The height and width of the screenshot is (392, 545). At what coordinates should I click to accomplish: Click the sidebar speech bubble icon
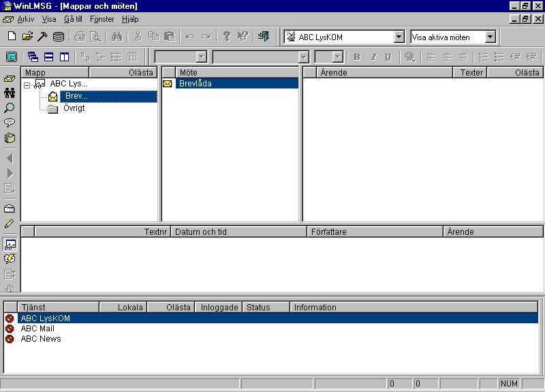10,122
